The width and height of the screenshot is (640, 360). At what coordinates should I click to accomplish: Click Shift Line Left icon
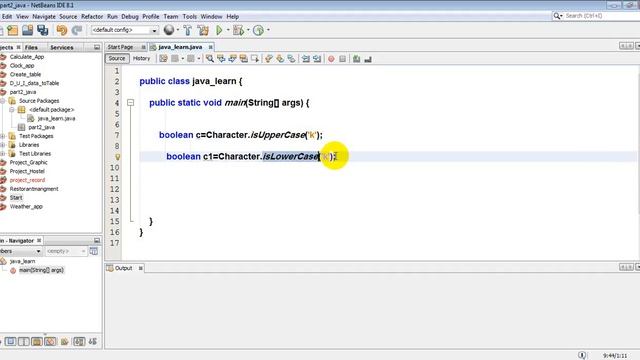coord(306,59)
